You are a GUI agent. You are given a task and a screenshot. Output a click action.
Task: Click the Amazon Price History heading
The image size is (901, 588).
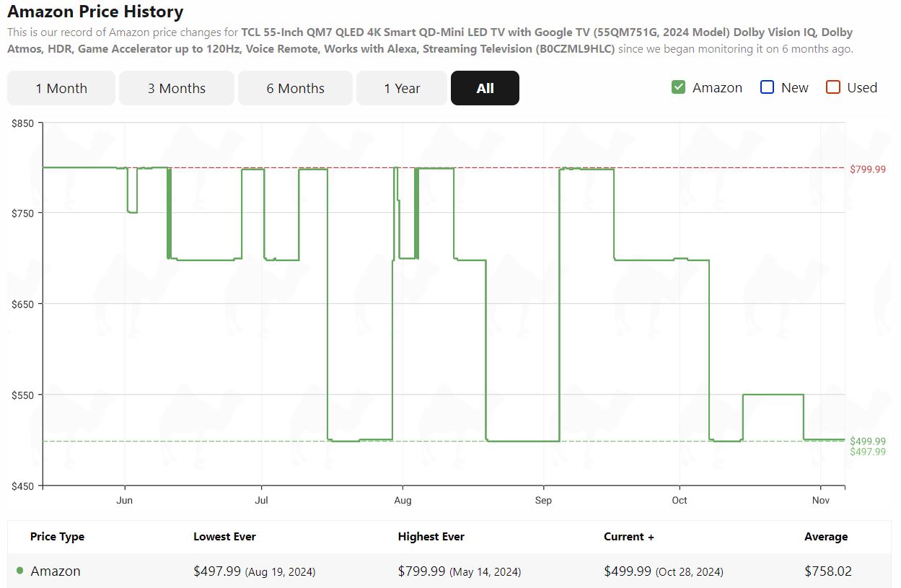click(95, 12)
